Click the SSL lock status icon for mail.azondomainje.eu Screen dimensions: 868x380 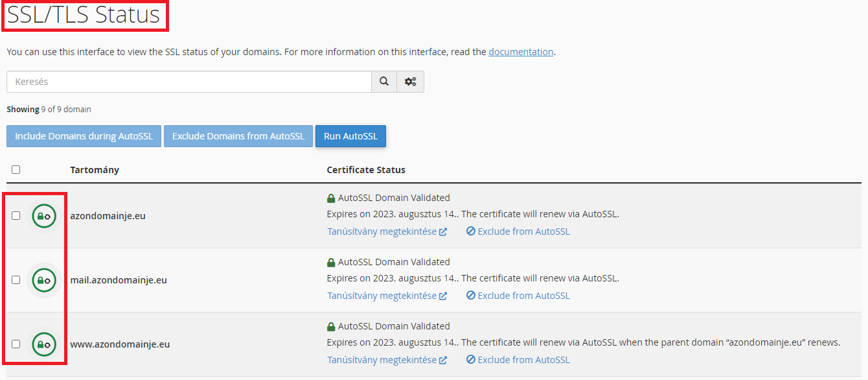44,280
